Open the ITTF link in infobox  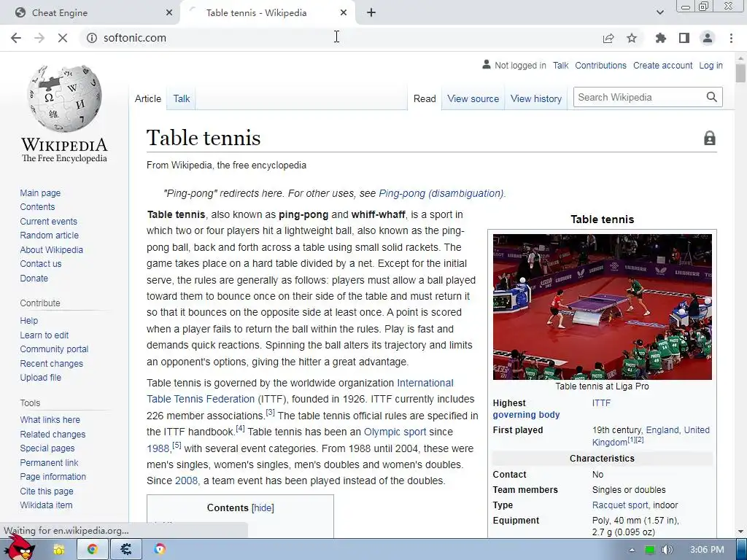click(x=601, y=402)
